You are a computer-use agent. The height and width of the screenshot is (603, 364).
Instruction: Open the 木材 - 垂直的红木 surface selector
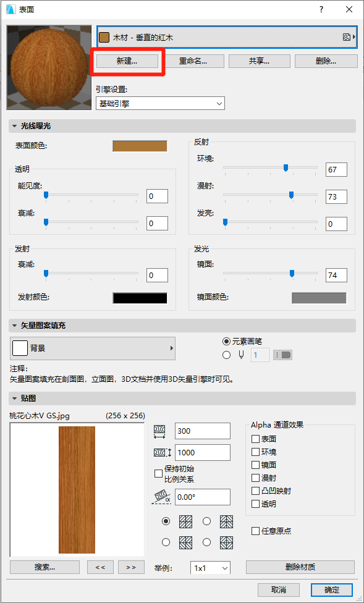227,37
